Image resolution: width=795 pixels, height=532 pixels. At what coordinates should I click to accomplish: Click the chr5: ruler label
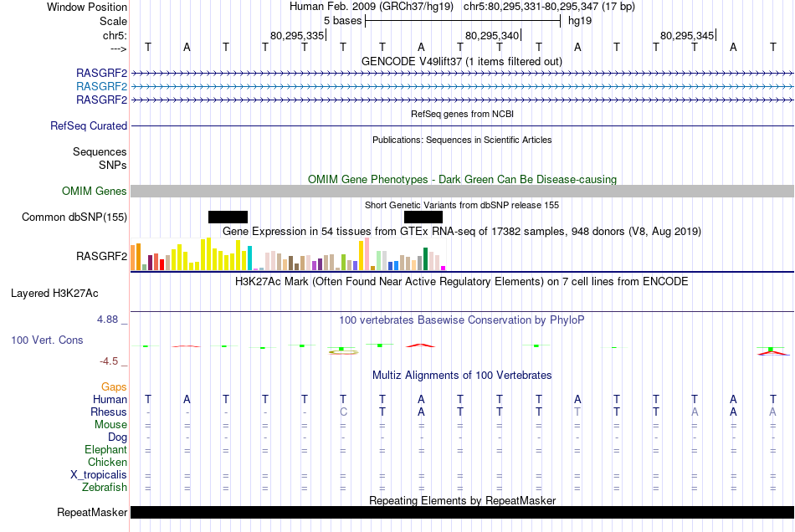[115, 35]
